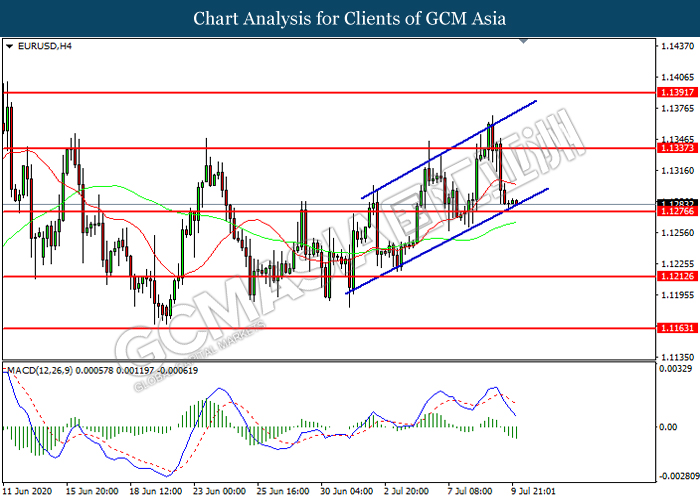Click the 1.14370 top price scale value

(x=677, y=46)
